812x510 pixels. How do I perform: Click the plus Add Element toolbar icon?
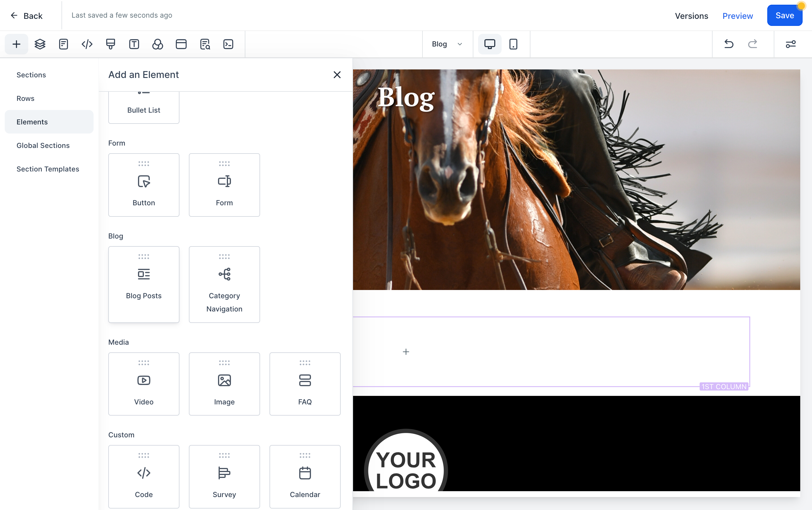16,44
